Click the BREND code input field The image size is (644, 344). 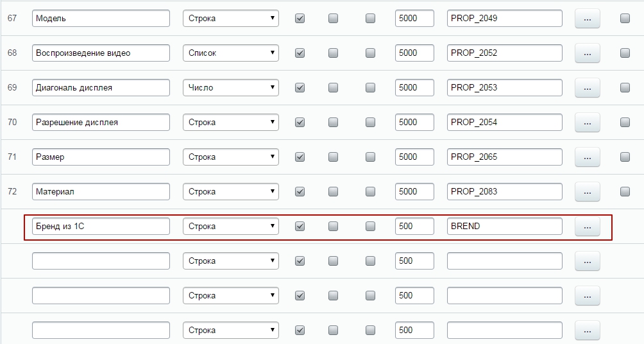click(504, 227)
